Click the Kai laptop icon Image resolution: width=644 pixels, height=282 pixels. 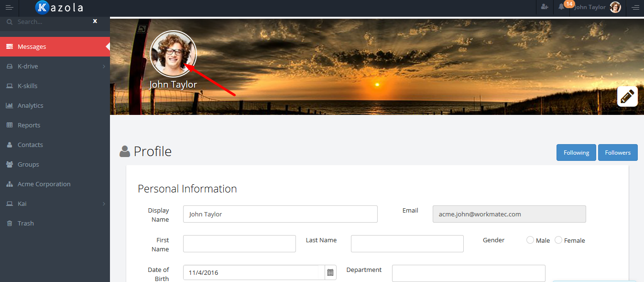9,203
